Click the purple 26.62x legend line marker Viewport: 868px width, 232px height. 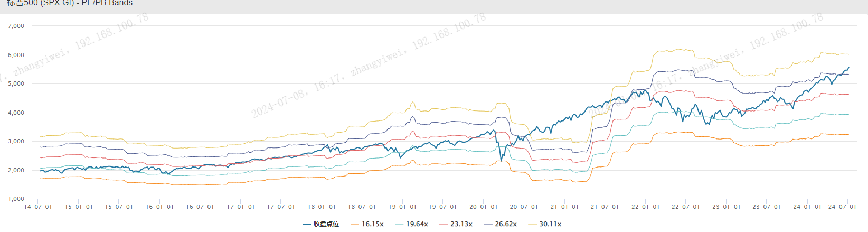[488, 224]
